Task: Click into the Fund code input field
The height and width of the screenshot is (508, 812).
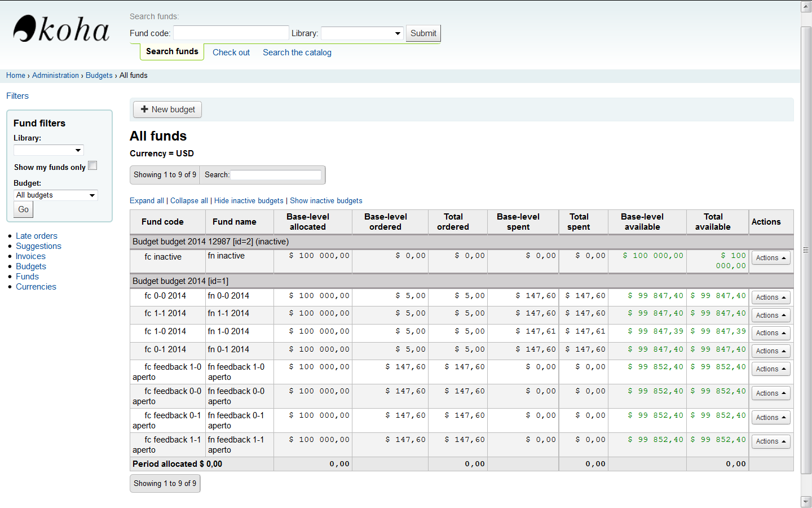Action: (x=231, y=33)
